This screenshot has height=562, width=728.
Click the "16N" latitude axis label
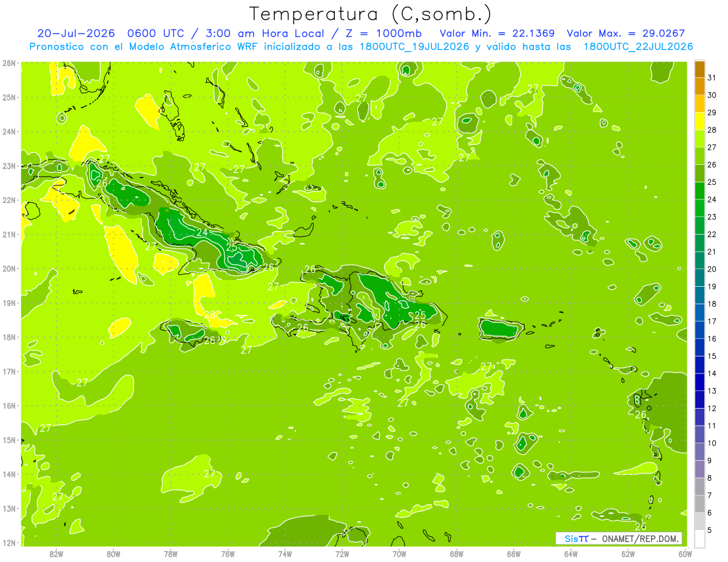click(x=8, y=406)
